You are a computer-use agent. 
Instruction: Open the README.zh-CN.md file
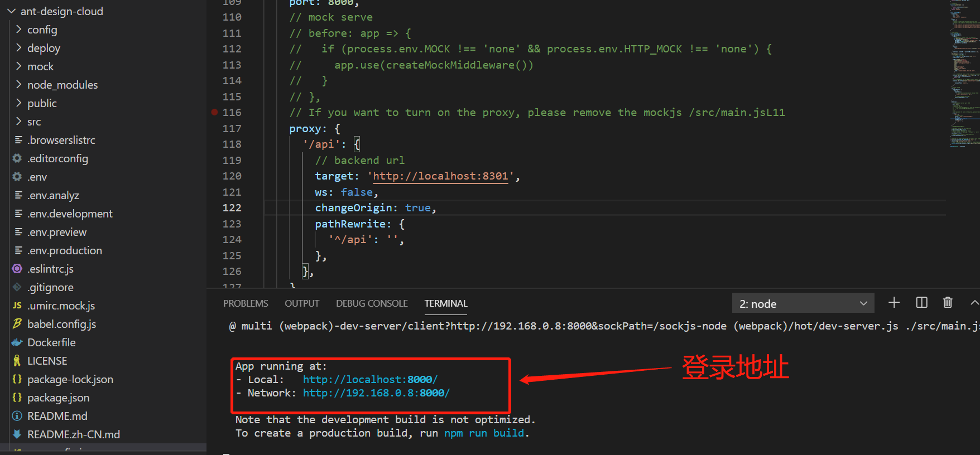pyautogui.click(x=74, y=434)
